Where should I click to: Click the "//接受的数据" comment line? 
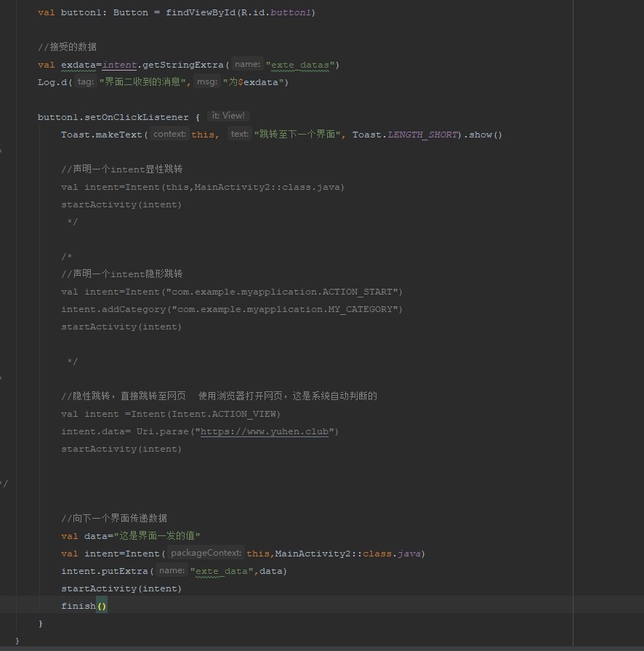(67, 47)
